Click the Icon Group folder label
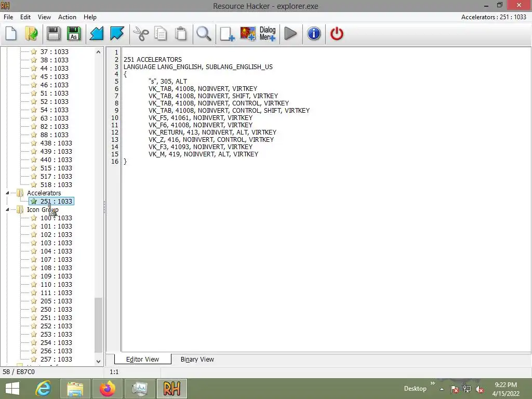The image size is (532, 399). pyautogui.click(x=43, y=210)
